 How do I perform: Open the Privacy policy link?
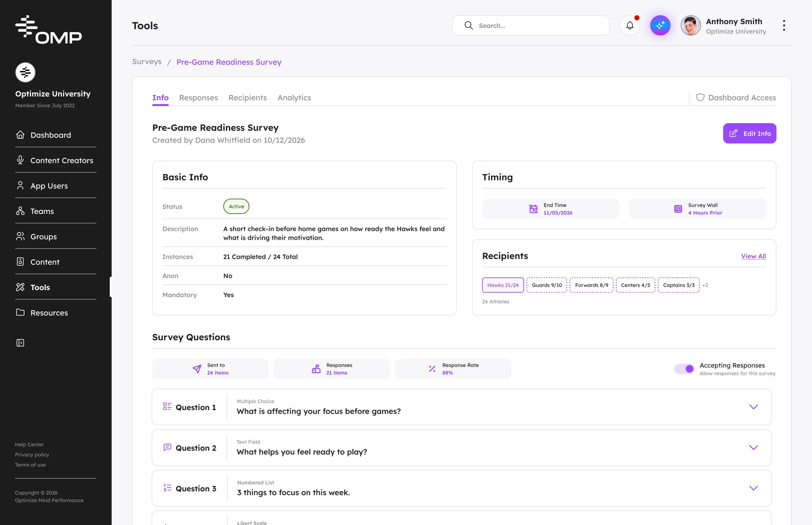point(32,455)
